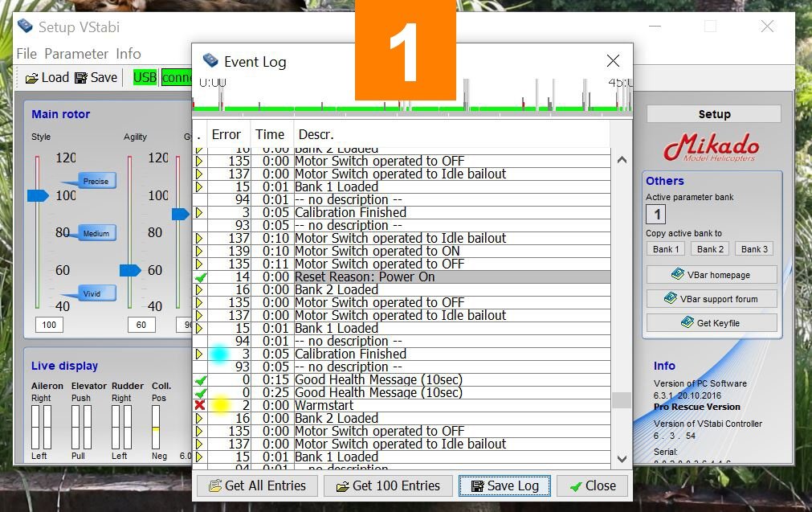Viewport: 812px width, 512px height.
Task: Click the event log scroll-down arrow
Action: (x=622, y=459)
